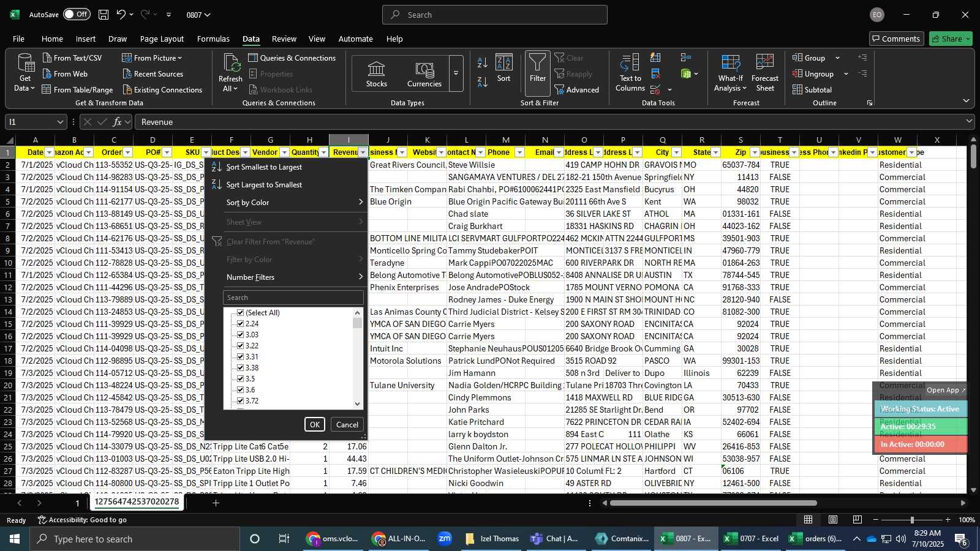The image size is (980, 551).
Task: Click the zoom in plus button
Action: click(x=948, y=520)
